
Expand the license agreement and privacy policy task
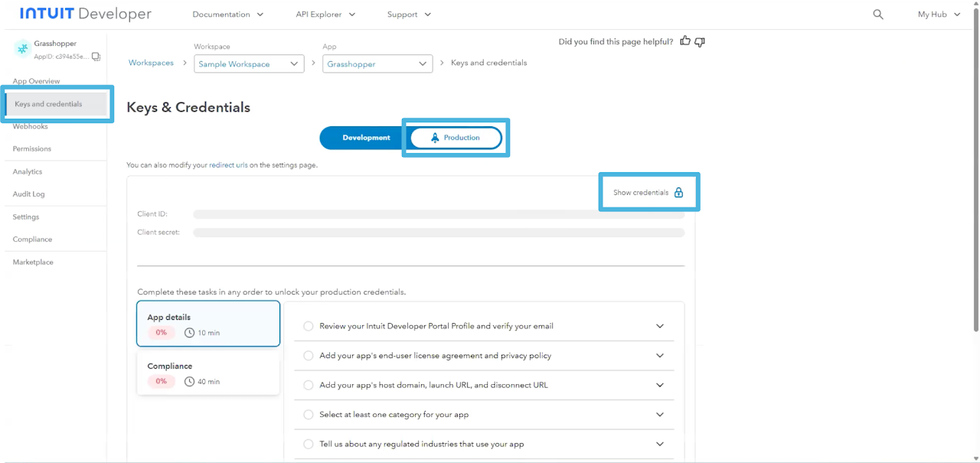[x=660, y=356]
